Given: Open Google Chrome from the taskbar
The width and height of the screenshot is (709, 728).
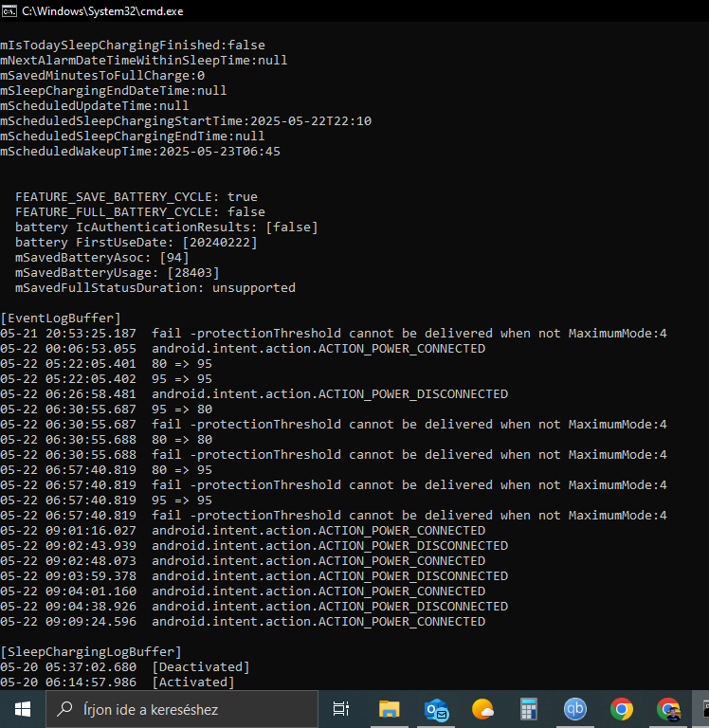Looking at the screenshot, I should coord(622,709).
